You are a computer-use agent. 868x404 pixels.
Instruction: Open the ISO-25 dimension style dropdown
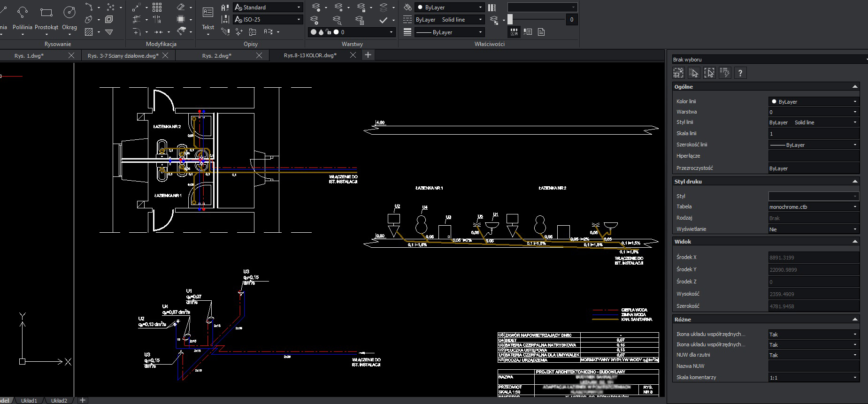(299, 20)
